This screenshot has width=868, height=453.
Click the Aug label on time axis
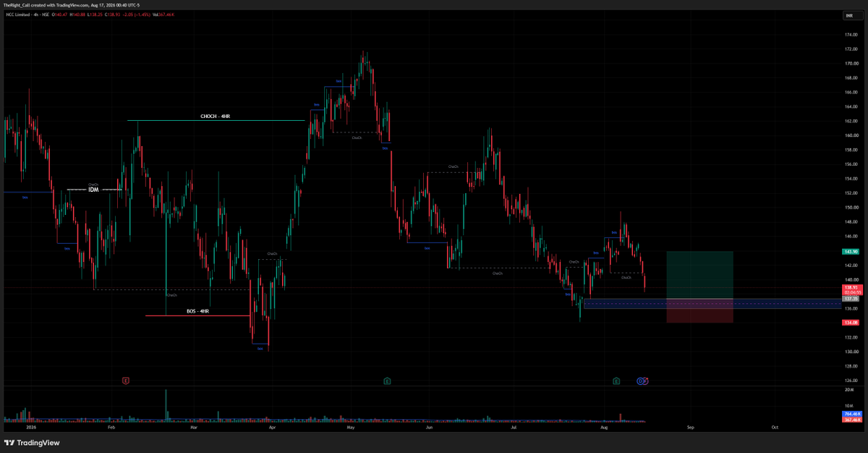(603, 428)
